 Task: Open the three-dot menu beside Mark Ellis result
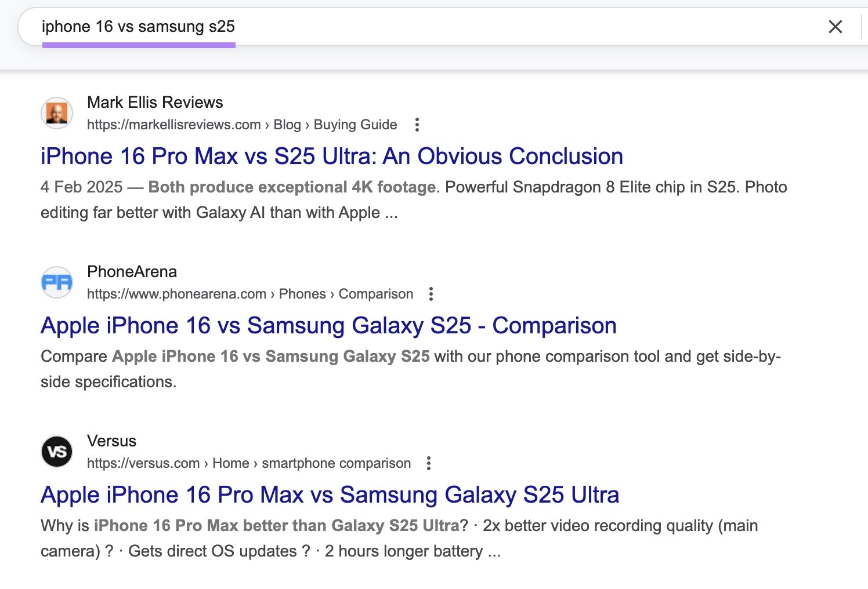point(417,125)
